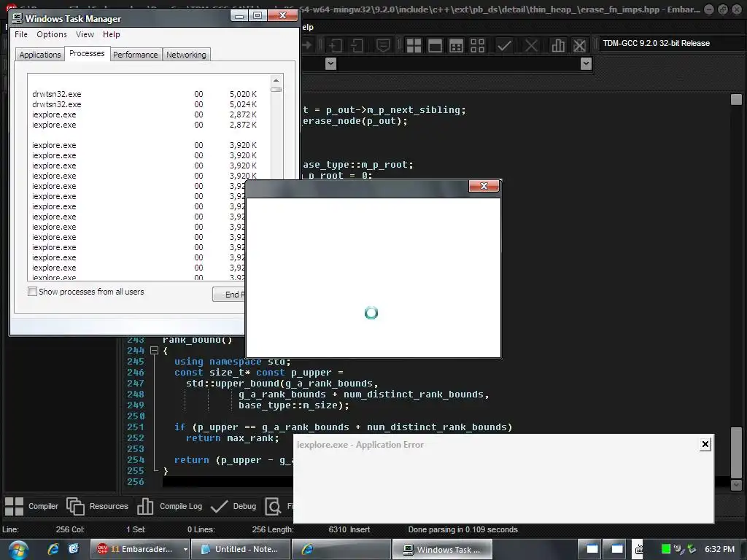Click the Task Manager icon in its title bar
747x560 pixels.
point(18,18)
